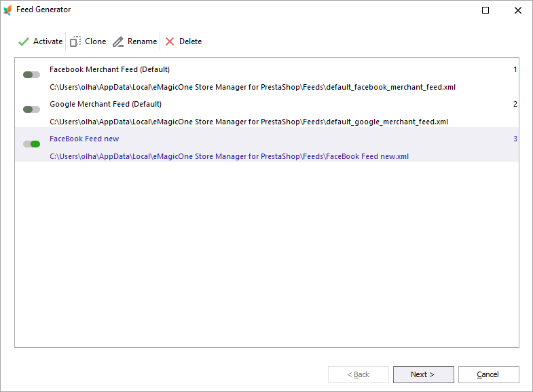Maximize the Feed Generator window
The width and height of the screenshot is (533, 392).
pyautogui.click(x=485, y=10)
